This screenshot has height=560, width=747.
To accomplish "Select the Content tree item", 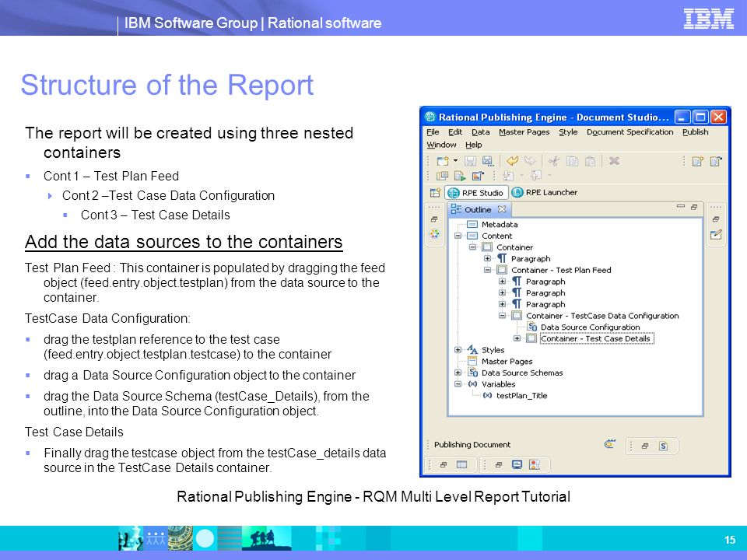I will (x=496, y=236).
